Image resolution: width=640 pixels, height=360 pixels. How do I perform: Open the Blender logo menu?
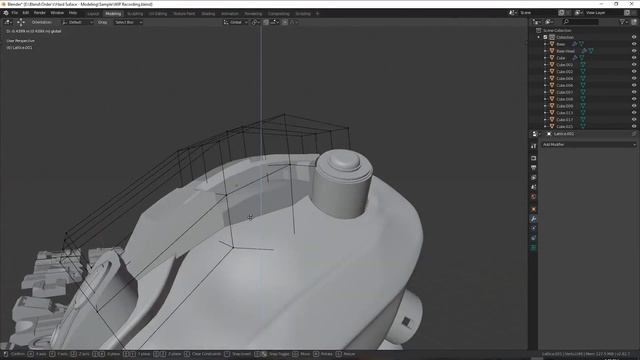pos(6,13)
